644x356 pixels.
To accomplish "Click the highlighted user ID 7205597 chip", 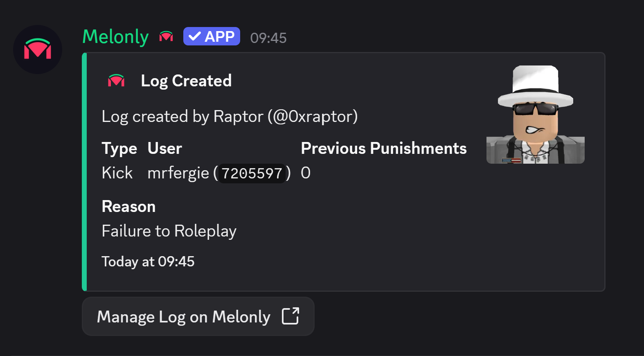I will coord(252,173).
